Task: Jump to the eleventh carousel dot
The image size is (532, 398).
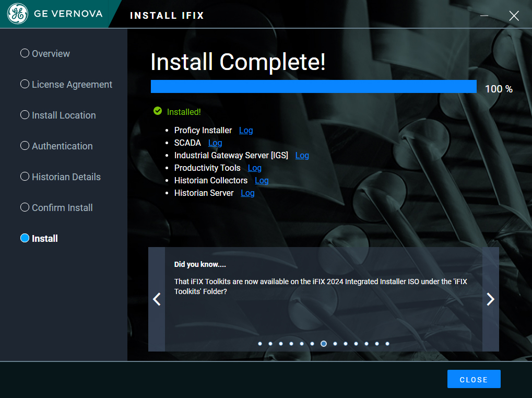Action: (367, 344)
